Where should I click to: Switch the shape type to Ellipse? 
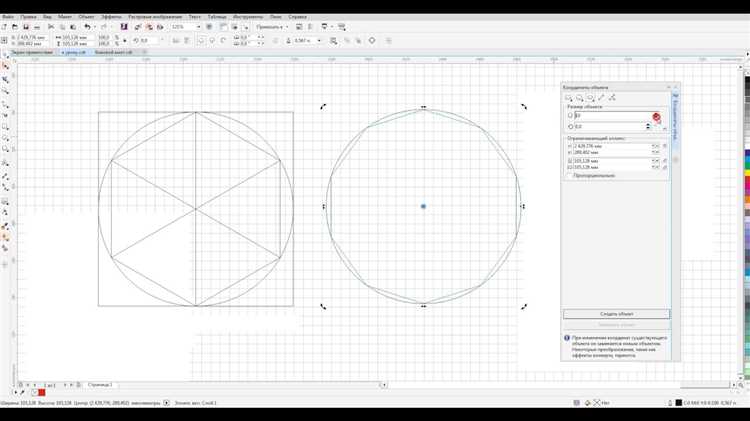click(x=201, y=41)
